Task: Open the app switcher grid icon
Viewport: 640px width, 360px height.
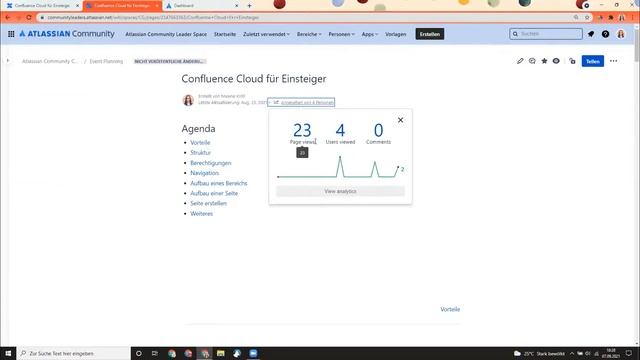Action: pyautogui.click(x=11, y=34)
